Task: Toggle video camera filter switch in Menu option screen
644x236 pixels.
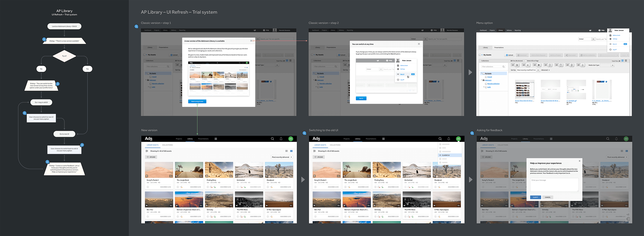Action: click(x=537, y=65)
